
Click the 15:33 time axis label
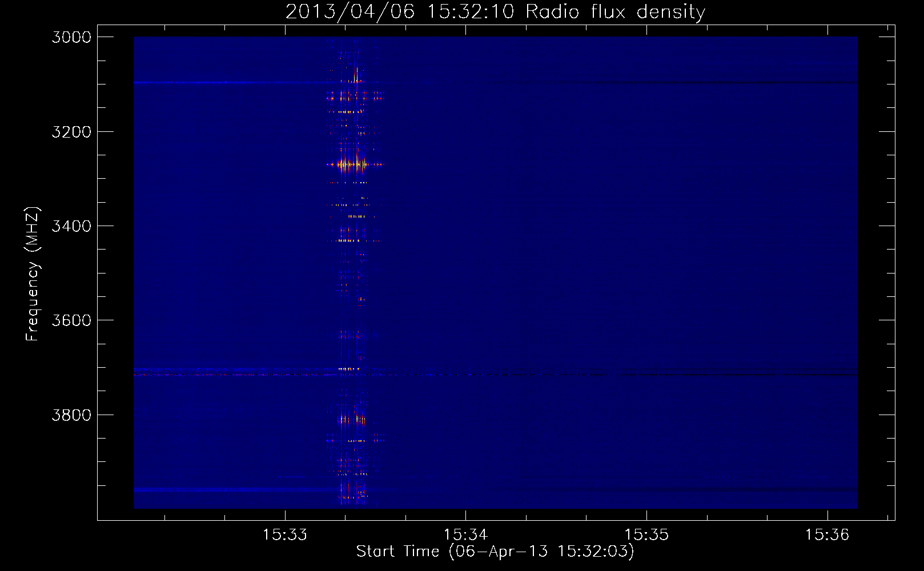(284, 535)
